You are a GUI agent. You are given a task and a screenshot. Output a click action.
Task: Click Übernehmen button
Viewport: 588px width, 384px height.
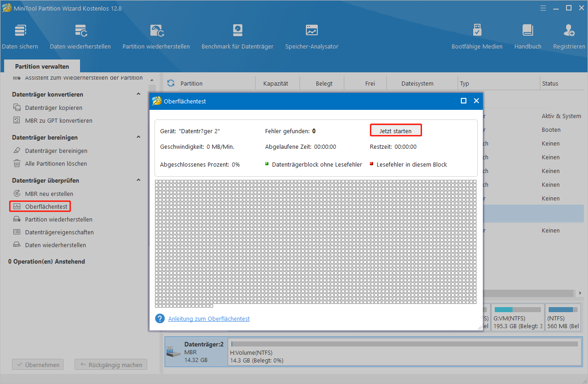[38, 365]
